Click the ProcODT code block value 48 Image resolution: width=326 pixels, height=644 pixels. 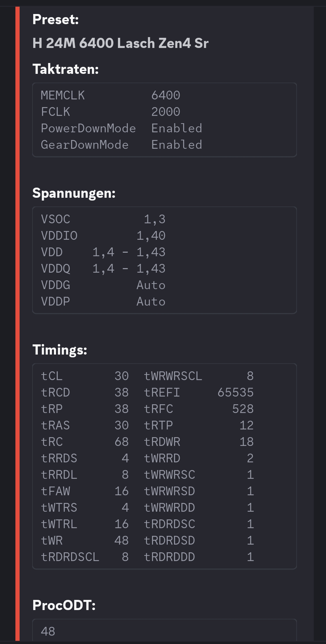coord(48,631)
